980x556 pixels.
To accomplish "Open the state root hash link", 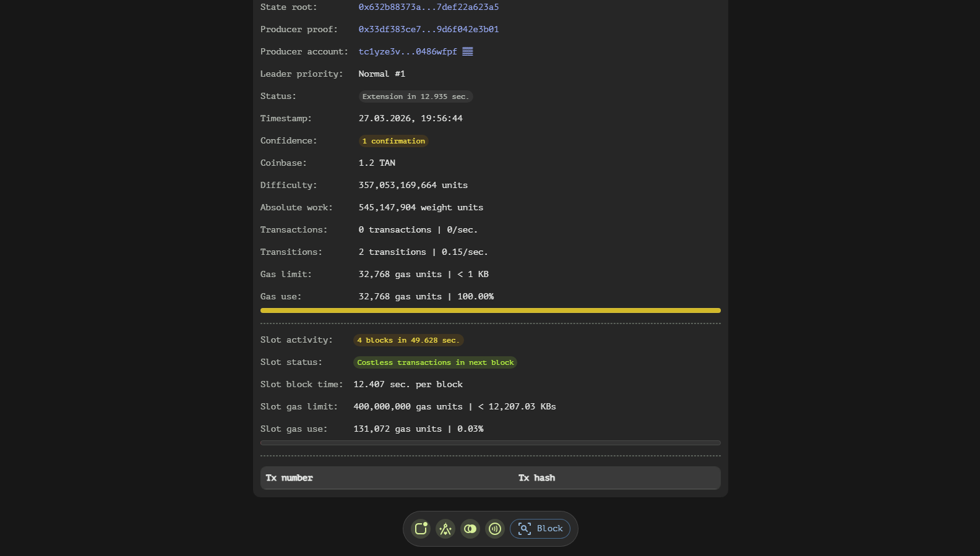I will click(x=428, y=7).
